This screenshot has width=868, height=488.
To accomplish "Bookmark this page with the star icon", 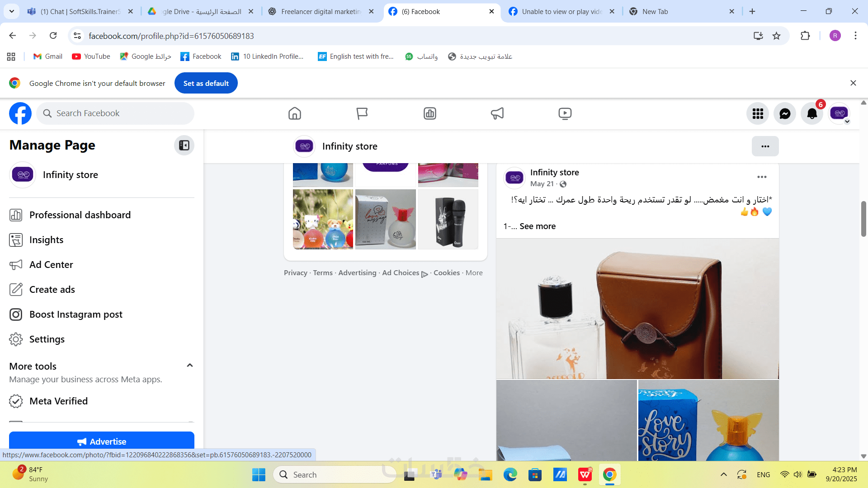I will tap(776, 36).
